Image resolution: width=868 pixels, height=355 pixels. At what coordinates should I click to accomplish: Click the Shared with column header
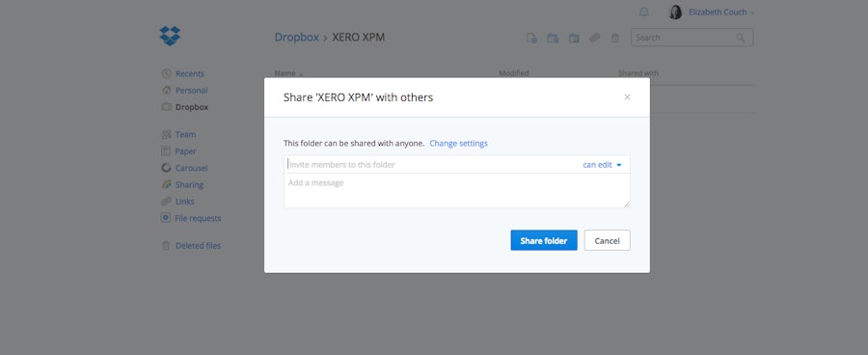(638, 73)
